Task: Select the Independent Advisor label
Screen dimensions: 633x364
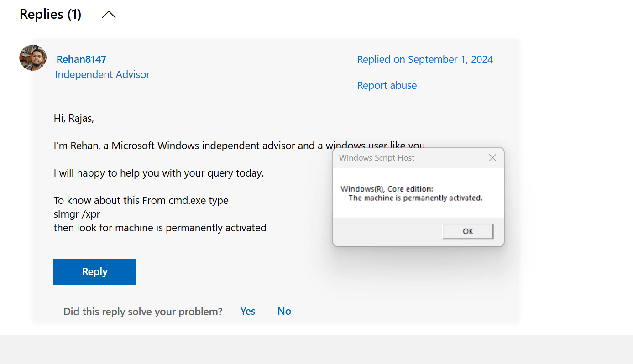Action: coord(102,74)
